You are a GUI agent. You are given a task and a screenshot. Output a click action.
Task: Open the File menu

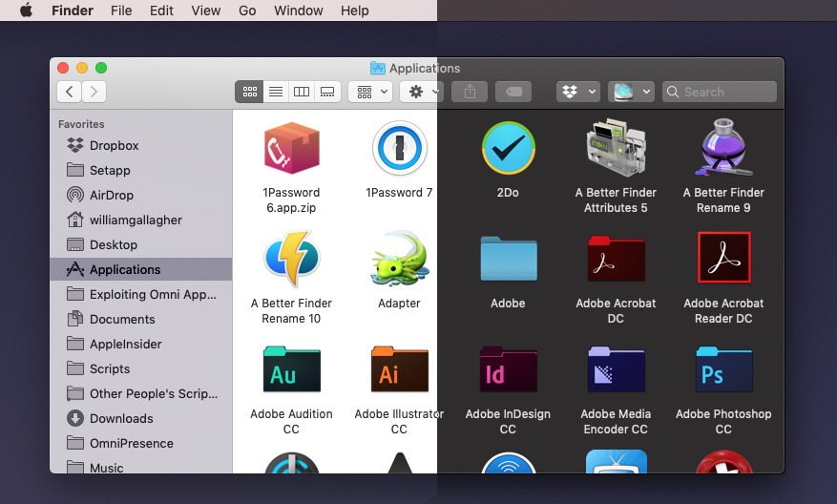121,10
